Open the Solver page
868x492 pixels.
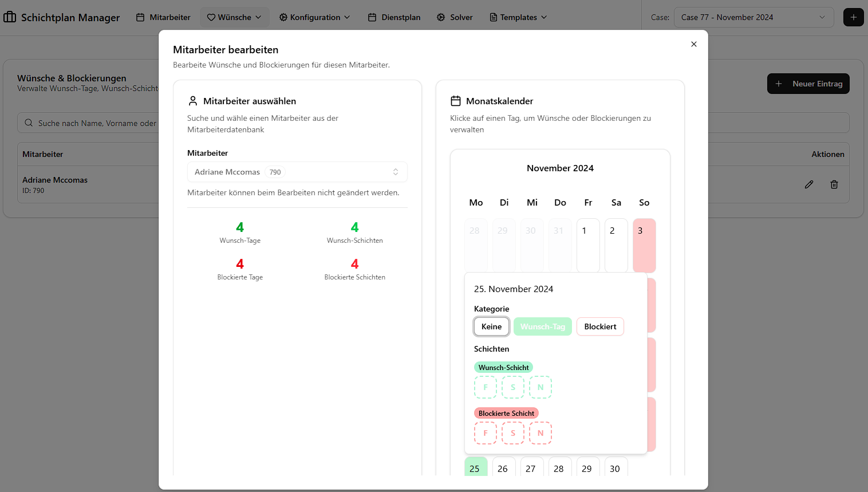(455, 17)
